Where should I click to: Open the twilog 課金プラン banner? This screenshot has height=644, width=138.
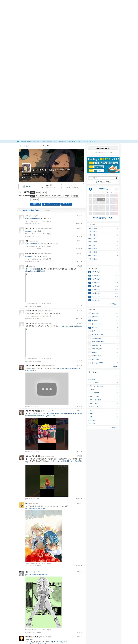pos(103,165)
